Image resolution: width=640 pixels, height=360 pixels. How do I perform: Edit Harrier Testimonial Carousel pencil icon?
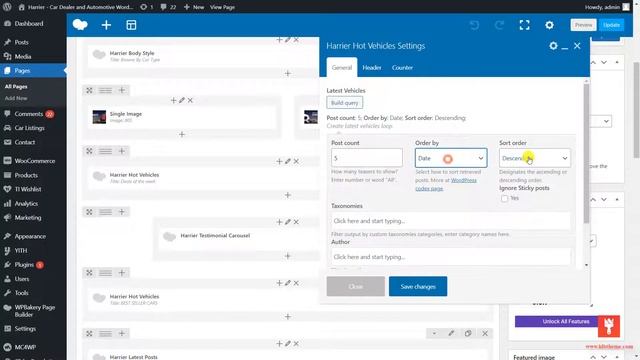288,222
